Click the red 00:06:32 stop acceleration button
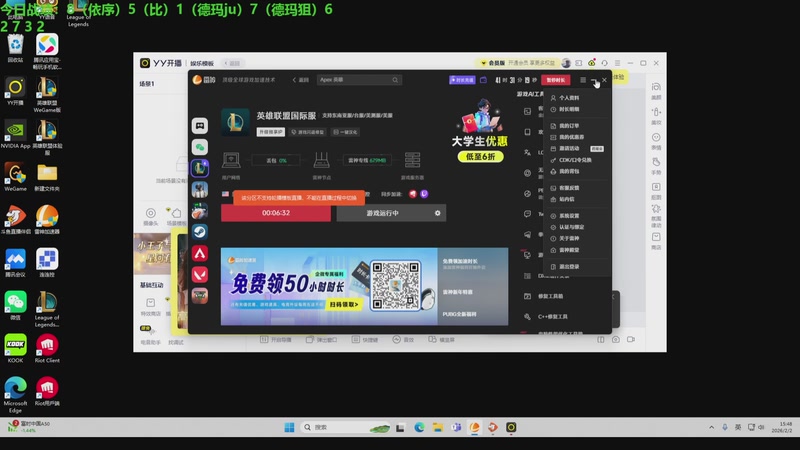Screen dimensions: 800x450 (276, 213)
